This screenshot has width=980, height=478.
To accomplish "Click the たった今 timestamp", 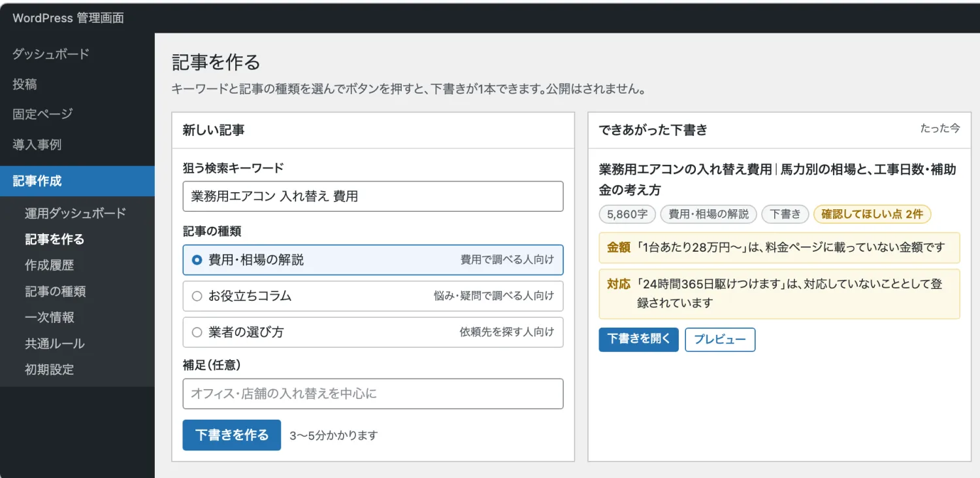I will (940, 129).
